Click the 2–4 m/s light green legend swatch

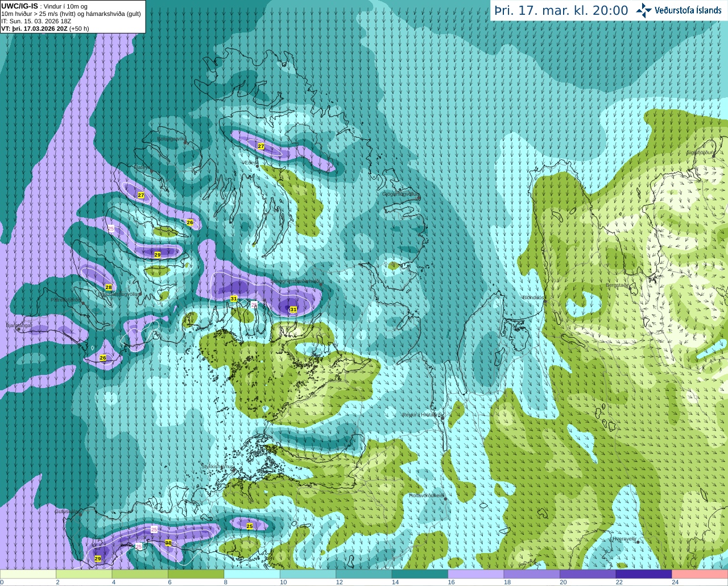coord(84,574)
